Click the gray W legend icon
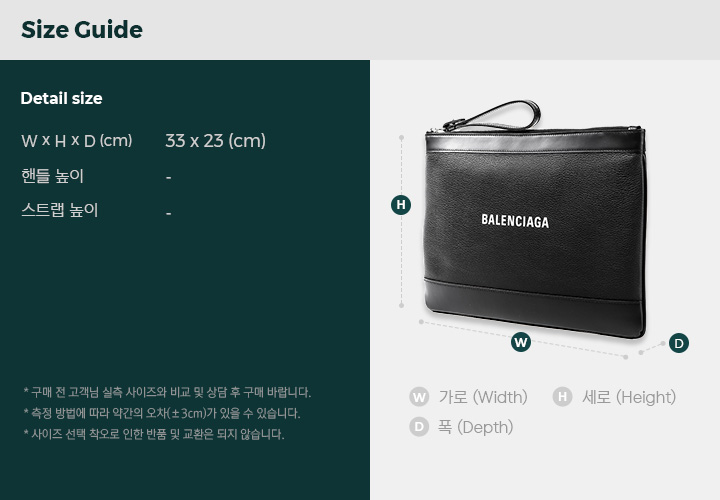Viewport: 720px width, 500px height. pyautogui.click(x=419, y=397)
